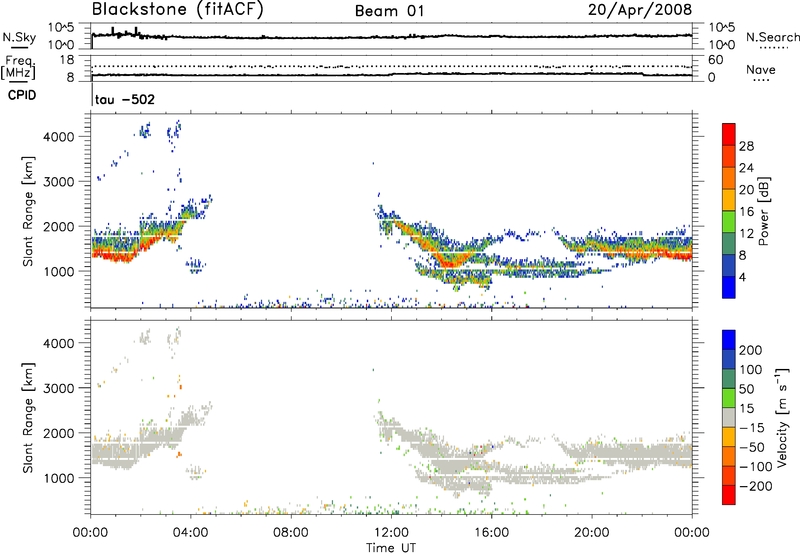800x554 pixels.
Task: Click the '28' tick on power color bar
Action: [x=746, y=146]
